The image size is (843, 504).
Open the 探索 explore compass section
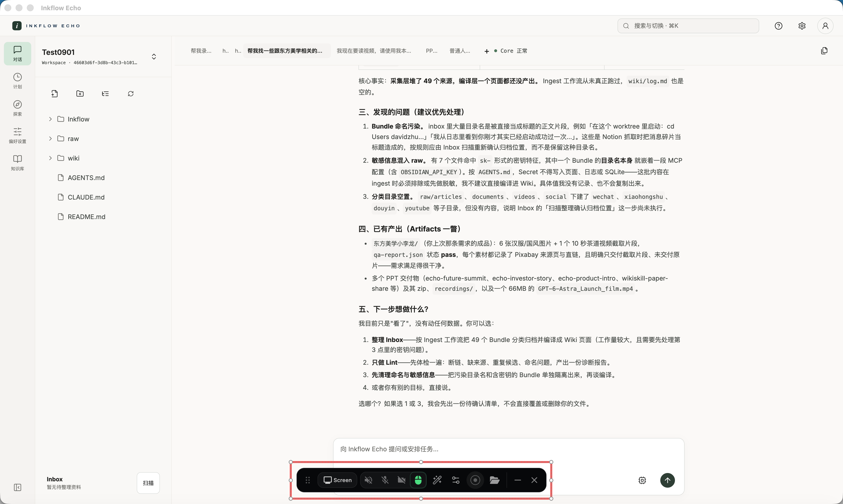click(x=17, y=108)
